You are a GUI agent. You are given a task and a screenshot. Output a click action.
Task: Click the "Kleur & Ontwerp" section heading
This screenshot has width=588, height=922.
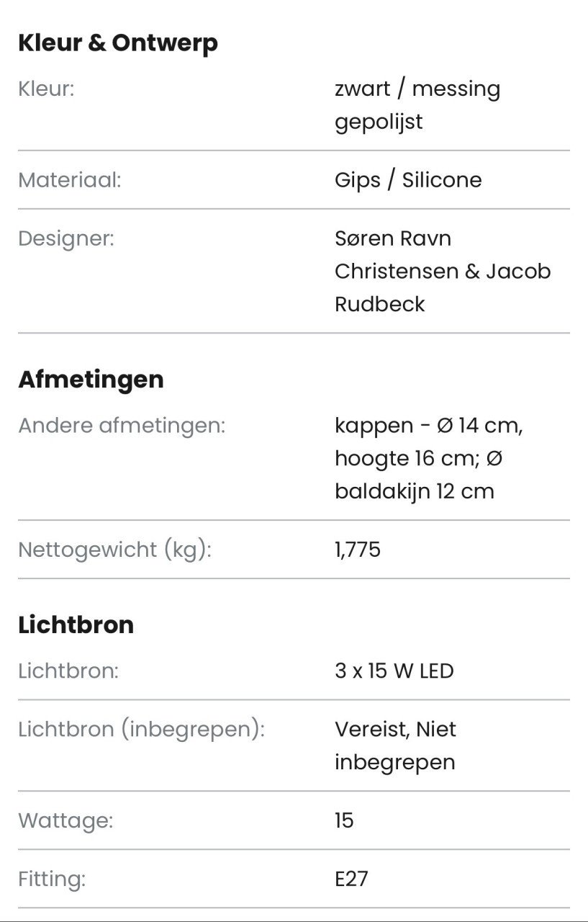click(118, 43)
